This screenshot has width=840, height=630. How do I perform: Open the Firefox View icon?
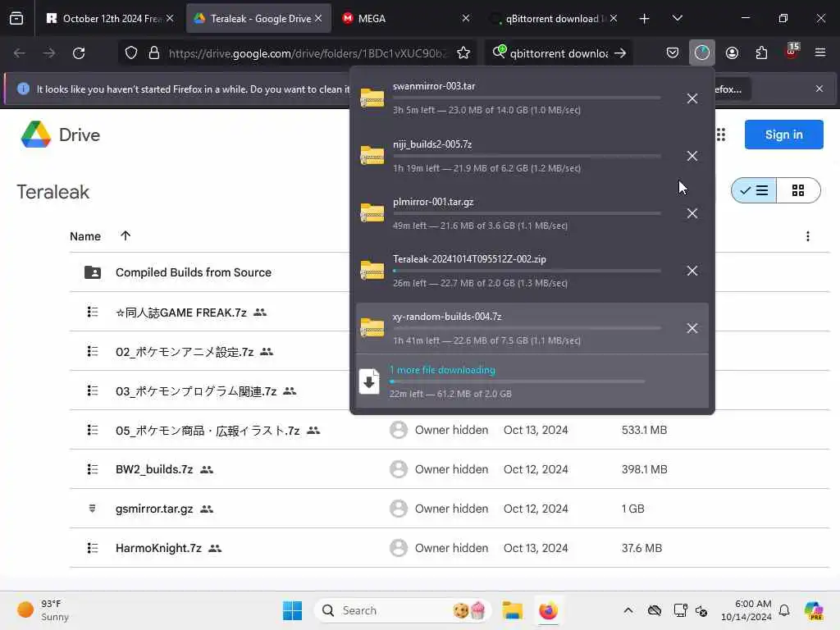[16, 18]
